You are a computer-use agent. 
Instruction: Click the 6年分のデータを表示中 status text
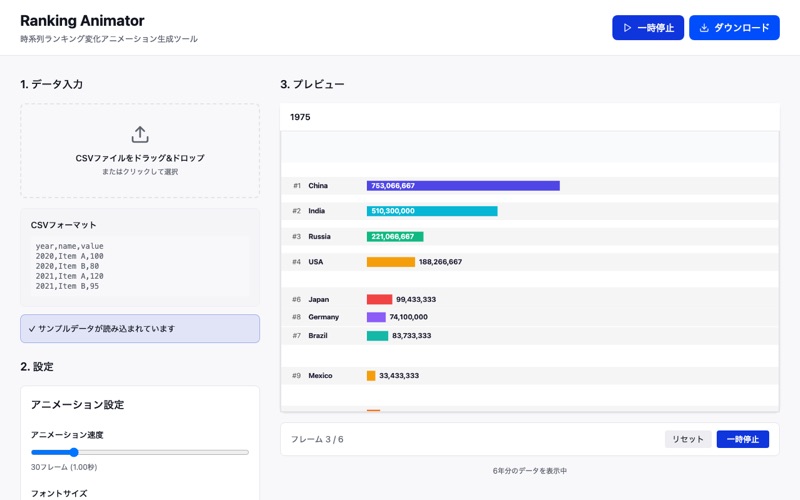point(530,470)
